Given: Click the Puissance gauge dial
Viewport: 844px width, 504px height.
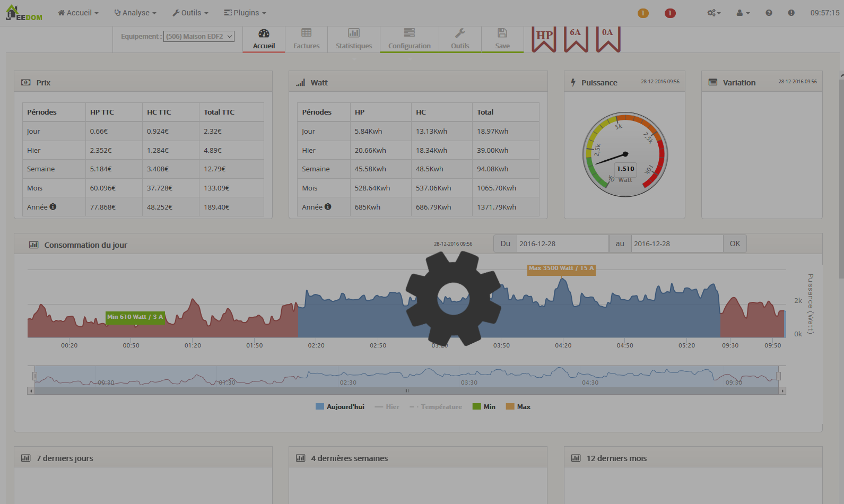Looking at the screenshot, I should pyautogui.click(x=625, y=154).
